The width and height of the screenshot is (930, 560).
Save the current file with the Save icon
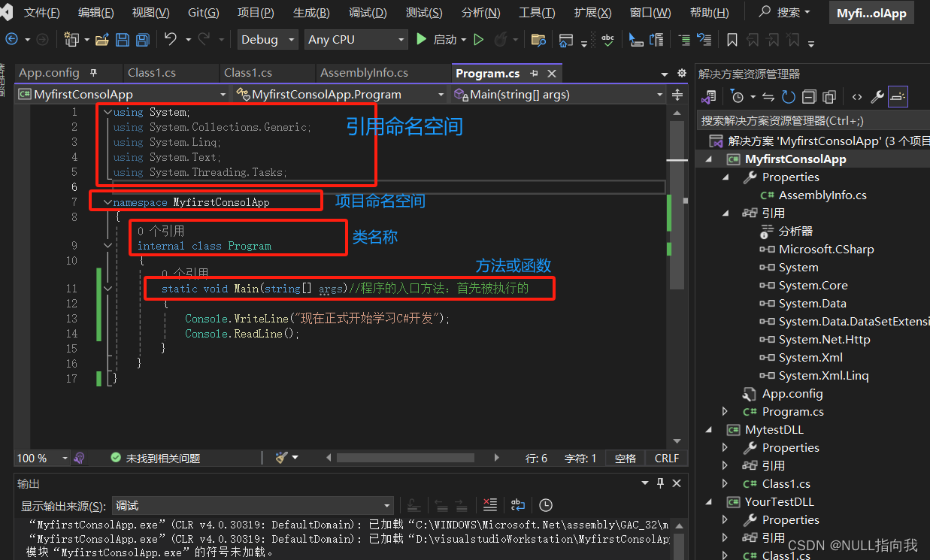coord(123,39)
